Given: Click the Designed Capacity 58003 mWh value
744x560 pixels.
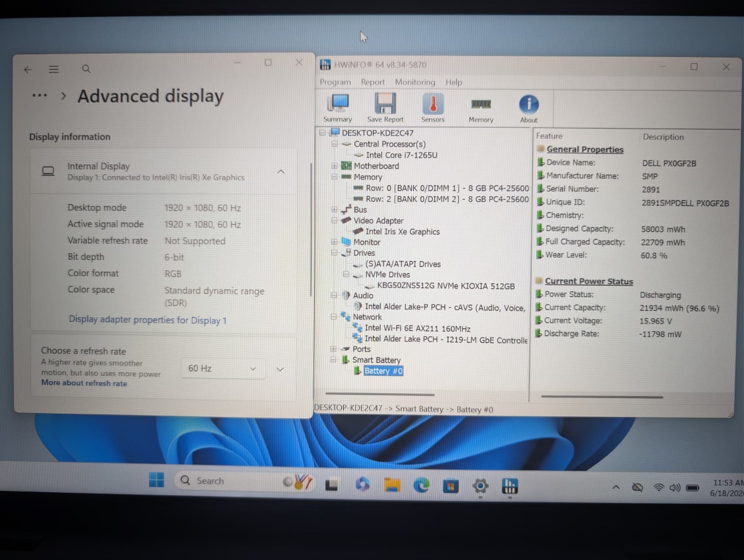Looking at the screenshot, I should tap(663, 229).
